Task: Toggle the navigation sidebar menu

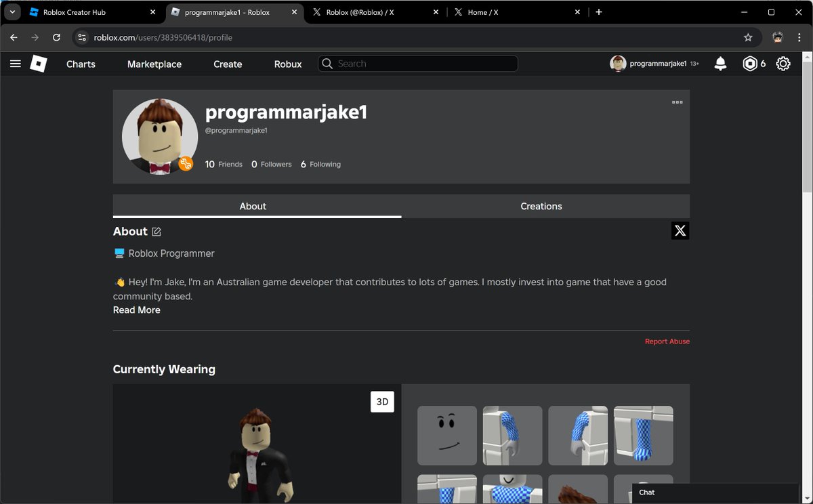Action: (16, 63)
